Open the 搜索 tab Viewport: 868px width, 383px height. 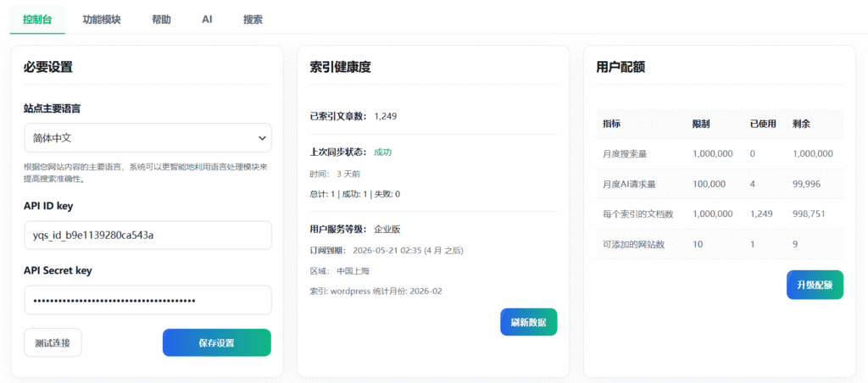(x=253, y=19)
